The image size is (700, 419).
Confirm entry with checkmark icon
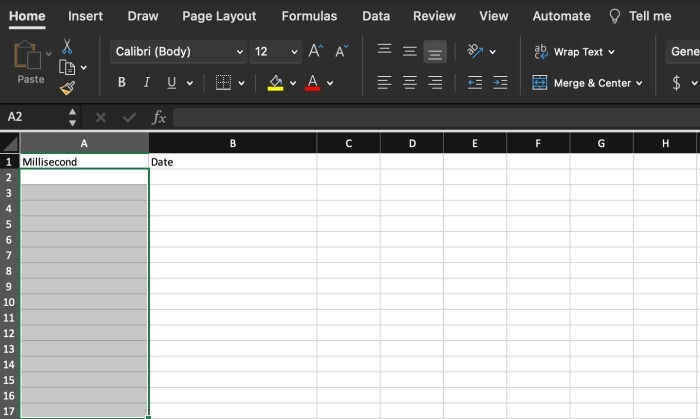pyautogui.click(x=129, y=117)
